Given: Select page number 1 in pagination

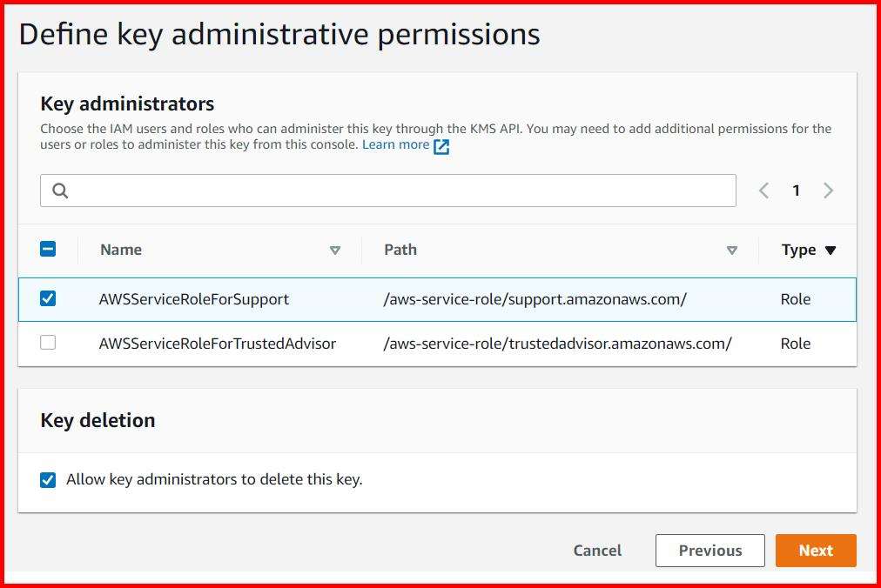Looking at the screenshot, I should coord(796,190).
